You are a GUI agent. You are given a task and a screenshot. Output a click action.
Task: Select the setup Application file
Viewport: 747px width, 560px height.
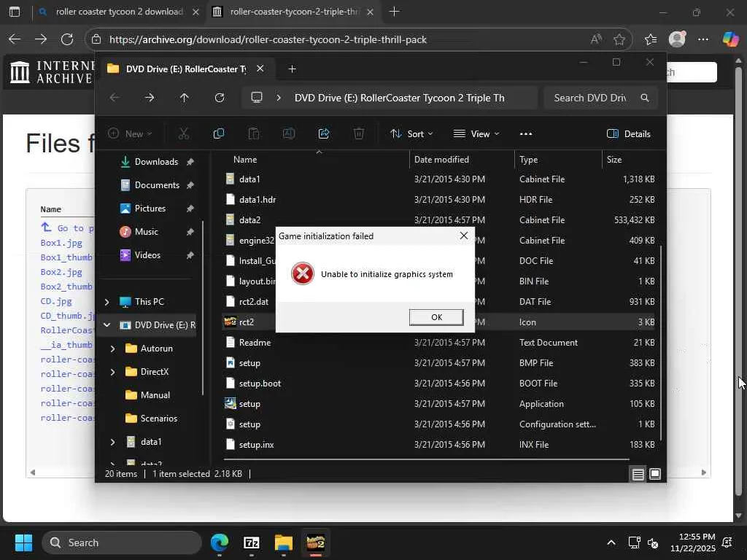coord(439,404)
